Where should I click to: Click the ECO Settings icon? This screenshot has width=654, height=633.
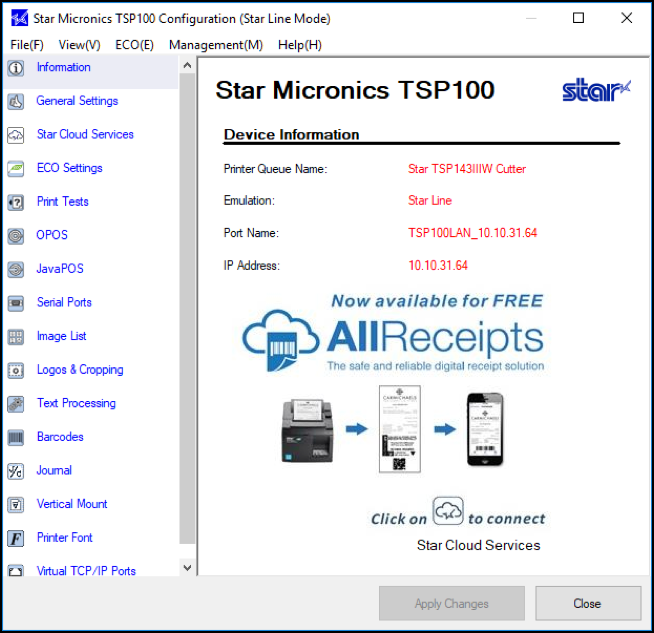click(x=16, y=168)
